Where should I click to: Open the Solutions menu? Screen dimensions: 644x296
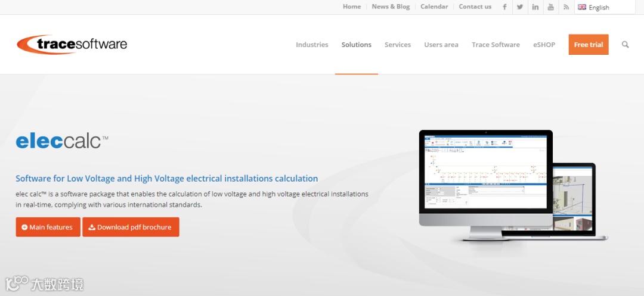pos(357,45)
